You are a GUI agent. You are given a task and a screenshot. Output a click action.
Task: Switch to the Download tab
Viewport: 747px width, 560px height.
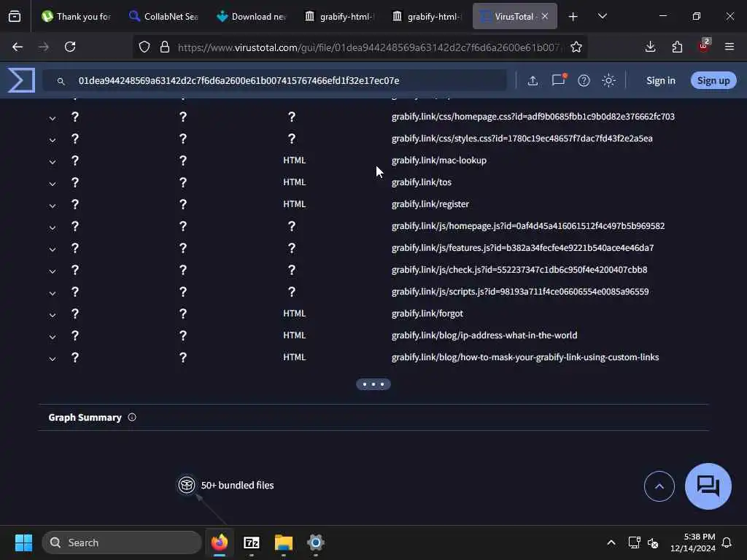coord(252,16)
